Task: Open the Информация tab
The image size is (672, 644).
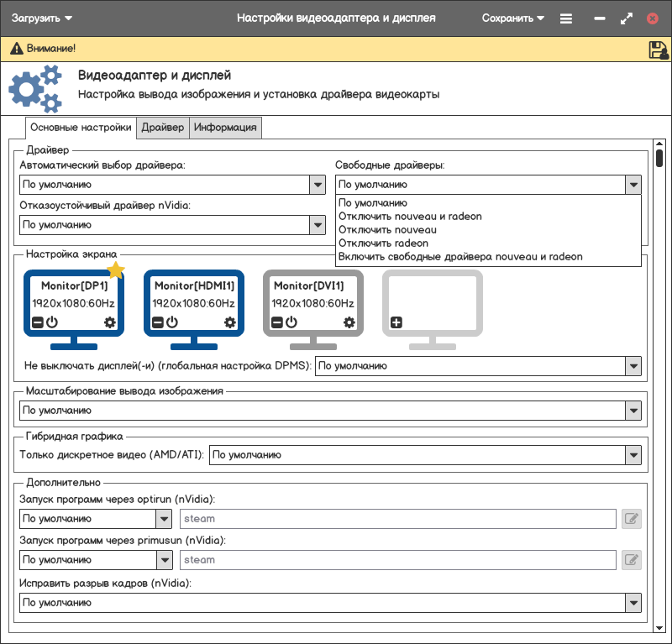Action: coord(225,128)
